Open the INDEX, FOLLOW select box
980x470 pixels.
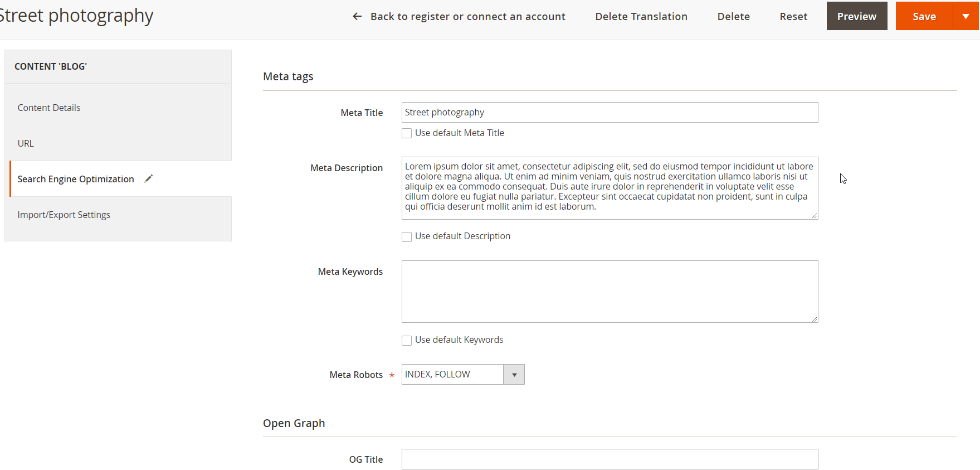coord(452,375)
